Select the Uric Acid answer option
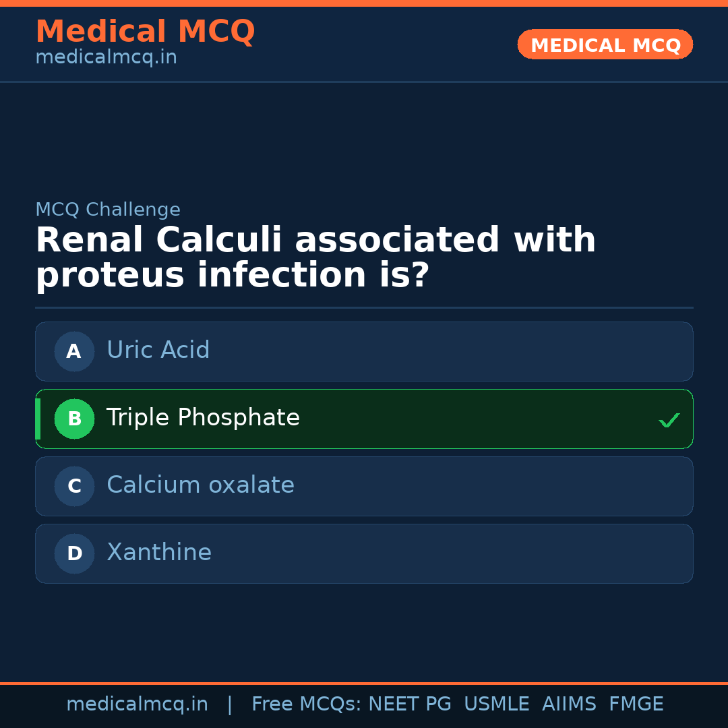Screen dimensions: 728x728 (x=364, y=351)
